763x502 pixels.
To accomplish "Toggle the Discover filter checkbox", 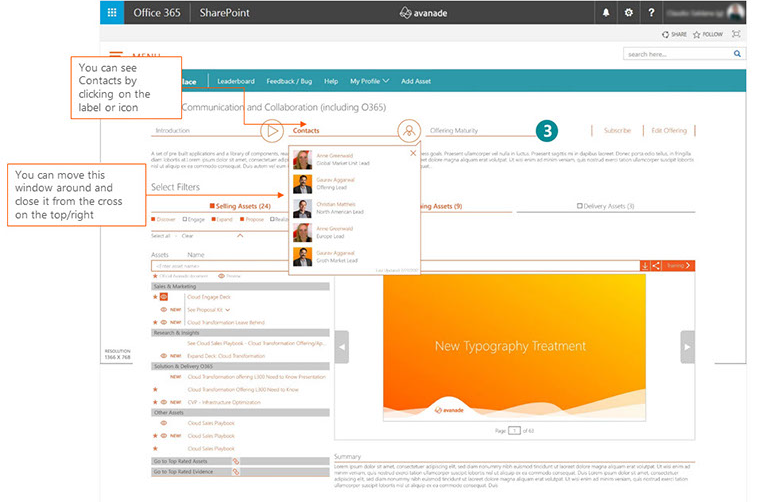I will [x=154, y=219].
